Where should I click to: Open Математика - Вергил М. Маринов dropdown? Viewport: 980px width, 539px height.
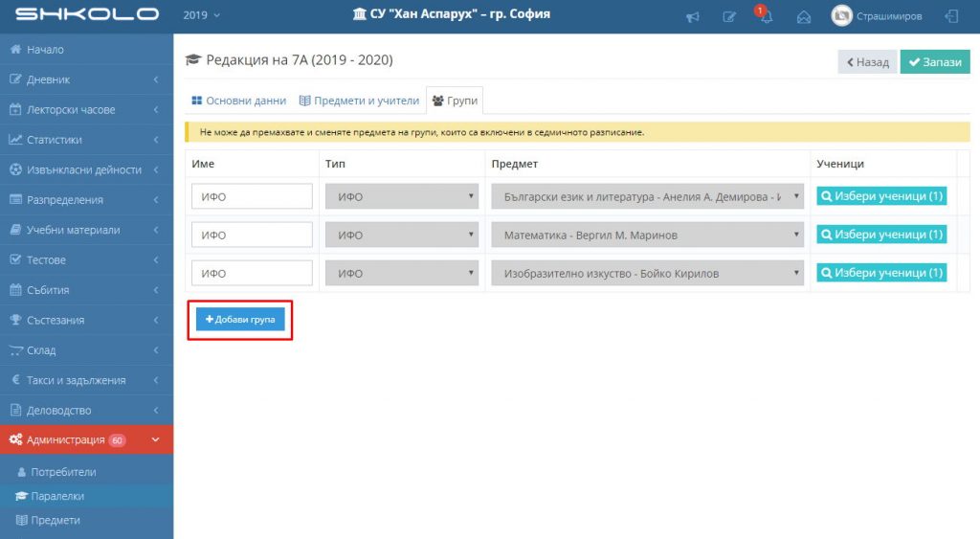(648, 235)
